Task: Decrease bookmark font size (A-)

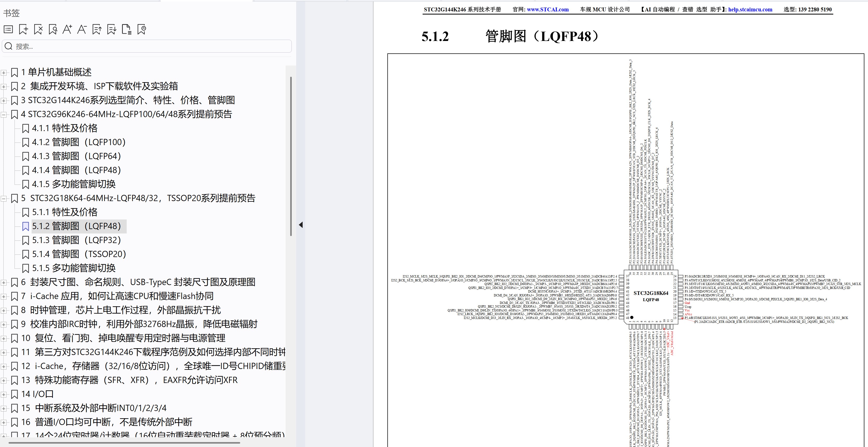Action: 82,29
